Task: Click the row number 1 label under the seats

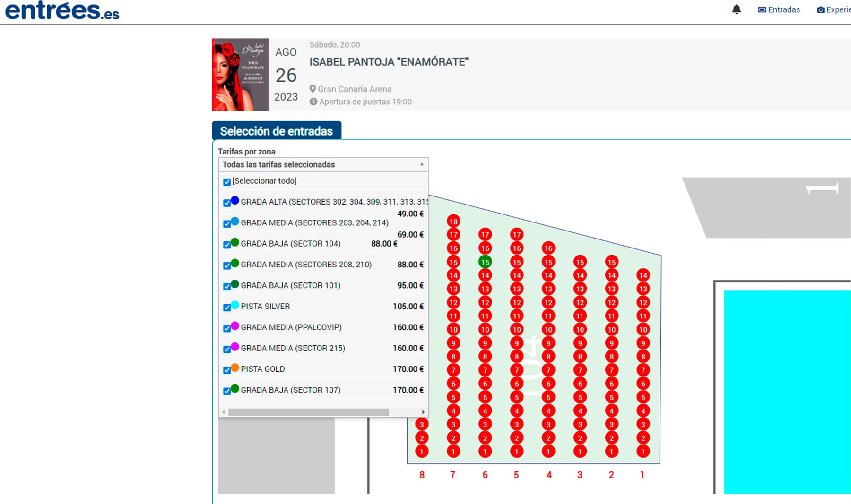Action: [642, 475]
